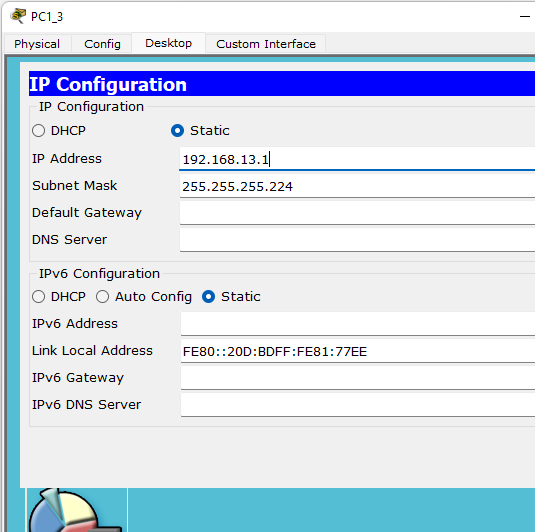Click the DNS Server input field
The width and height of the screenshot is (535, 532).
pyautogui.click(x=357, y=240)
